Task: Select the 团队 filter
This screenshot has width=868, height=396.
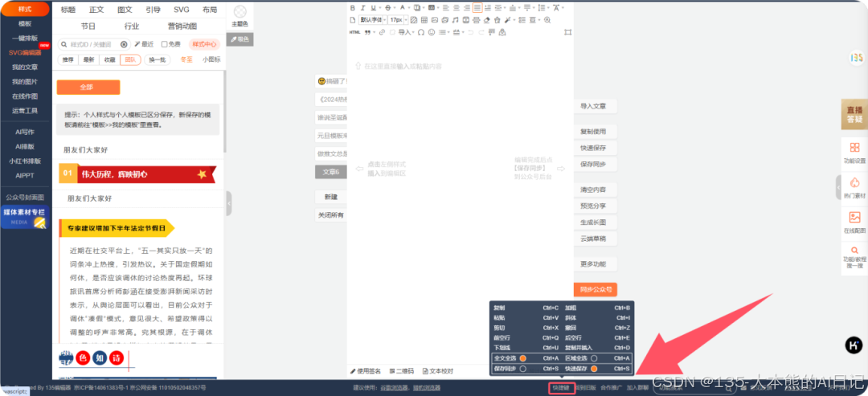Action: point(131,59)
